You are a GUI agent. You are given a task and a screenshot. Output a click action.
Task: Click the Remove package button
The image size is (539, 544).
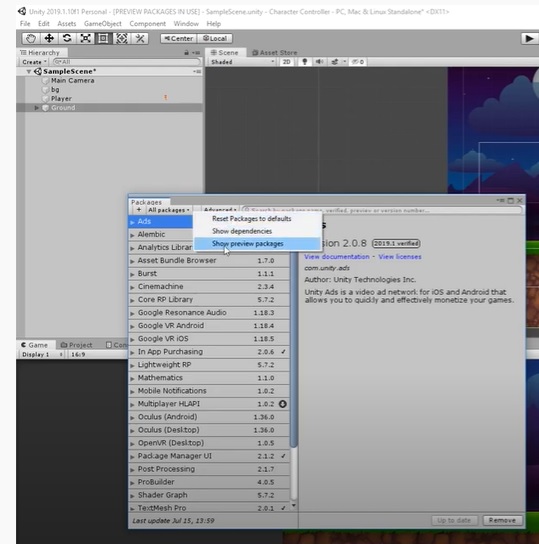[502, 520]
